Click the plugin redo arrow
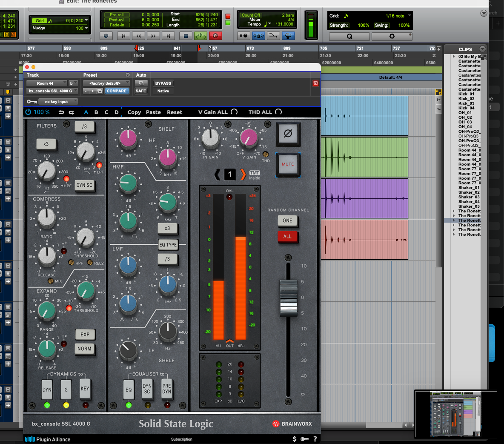Viewport: 504px width, 444px height. coord(72,112)
